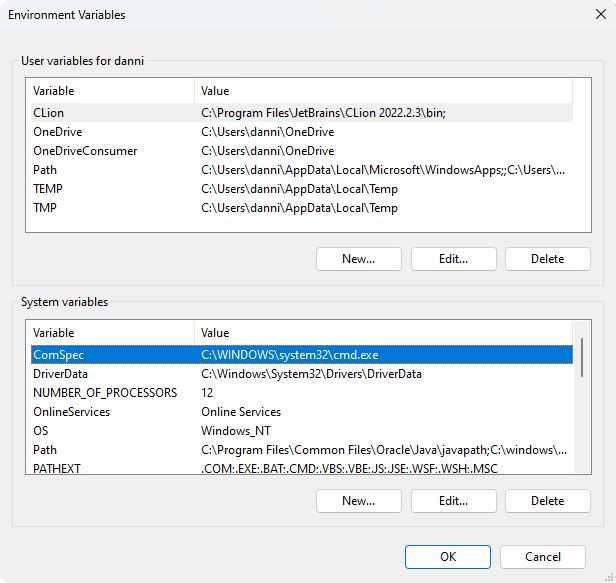
Task: Select the TMP user variable
Action: (x=302, y=207)
